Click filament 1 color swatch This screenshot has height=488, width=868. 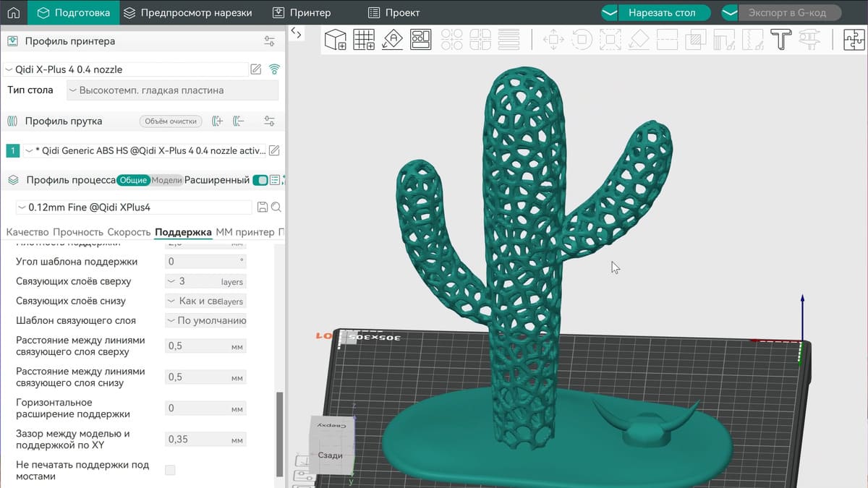click(x=12, y=151)
